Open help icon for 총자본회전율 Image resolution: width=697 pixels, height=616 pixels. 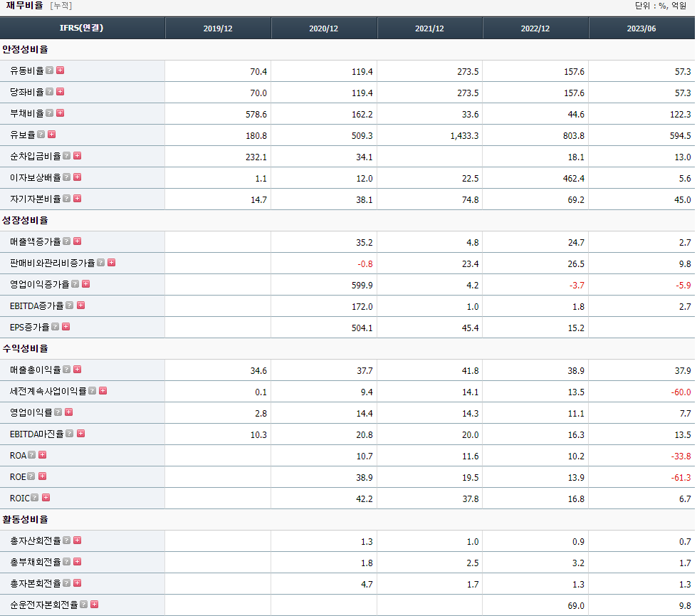coord(67,583)
